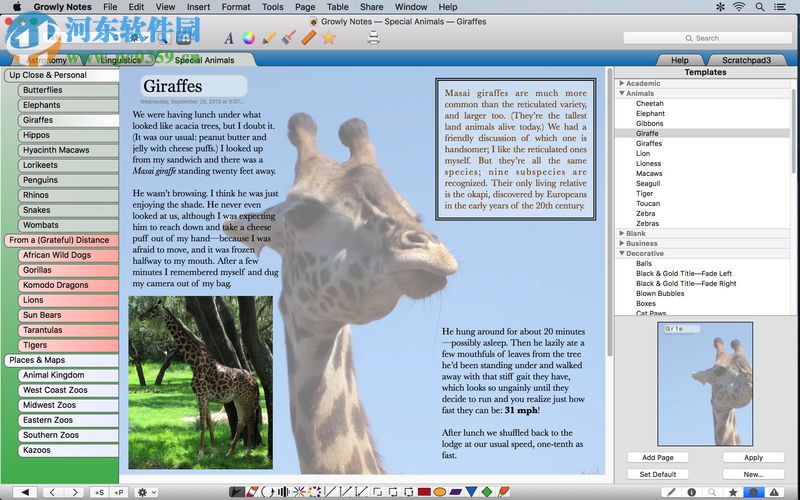The image size is (800, 500).
Task: Open the Format menu
Action: coord(236,7)
